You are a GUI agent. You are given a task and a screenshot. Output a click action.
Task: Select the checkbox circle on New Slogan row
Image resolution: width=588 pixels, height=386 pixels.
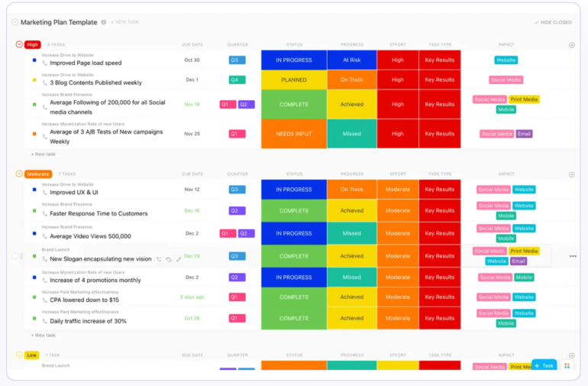(15, 256)
